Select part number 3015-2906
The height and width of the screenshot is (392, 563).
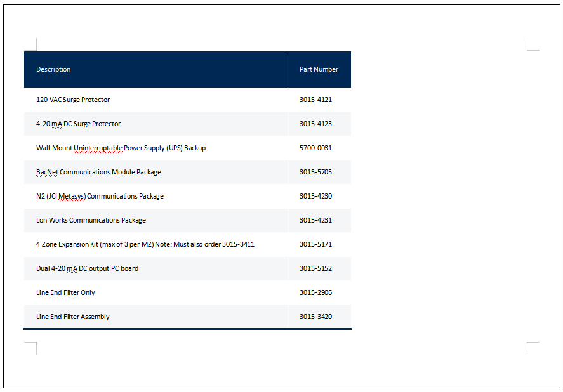(315, 292)
